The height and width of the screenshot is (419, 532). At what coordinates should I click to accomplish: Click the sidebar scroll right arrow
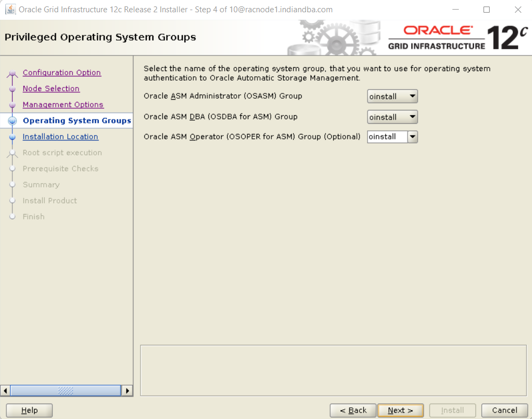127,391
